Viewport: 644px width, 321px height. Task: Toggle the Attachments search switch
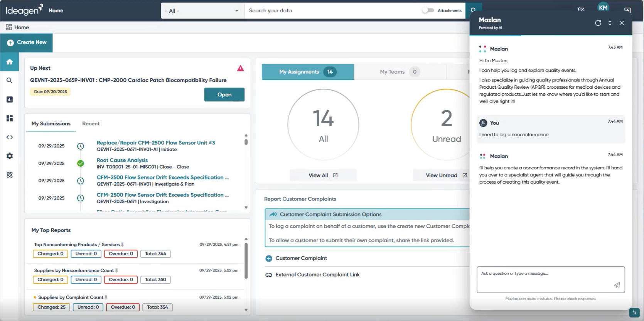pyautogui.click(x=428, y=10)
